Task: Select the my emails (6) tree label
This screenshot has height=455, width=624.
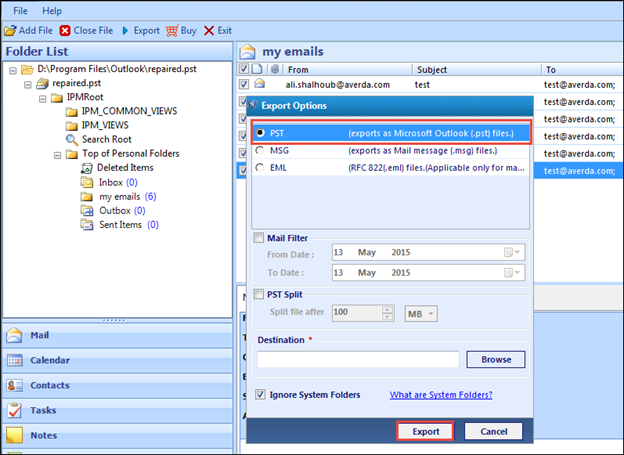Action: [127, 197]
